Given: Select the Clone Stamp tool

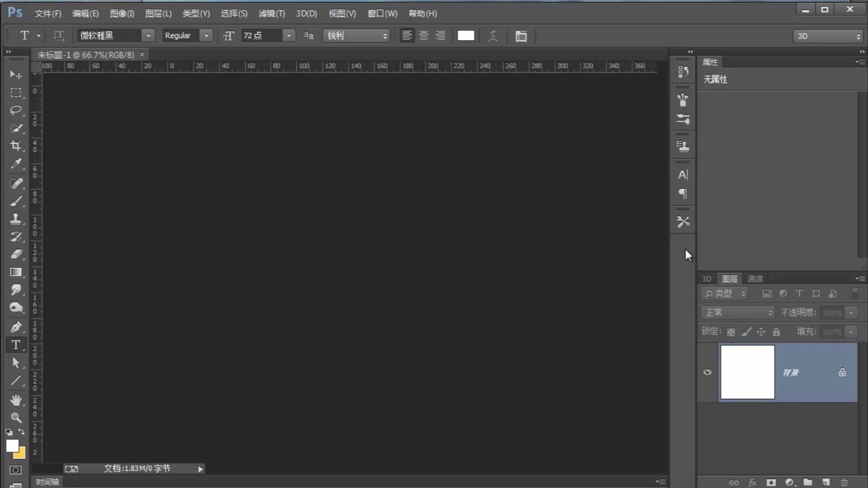Looking at the screenshot, I should [16, 219].
